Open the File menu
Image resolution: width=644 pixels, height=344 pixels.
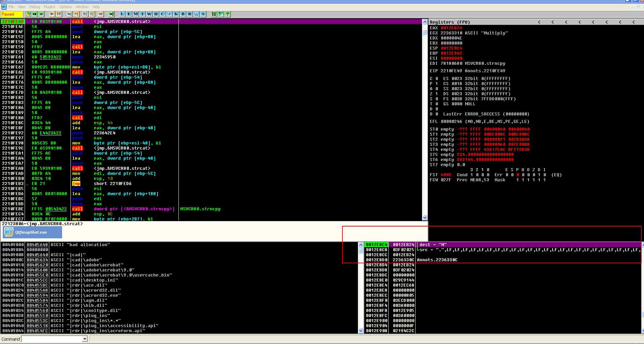(x=11, y=7)
